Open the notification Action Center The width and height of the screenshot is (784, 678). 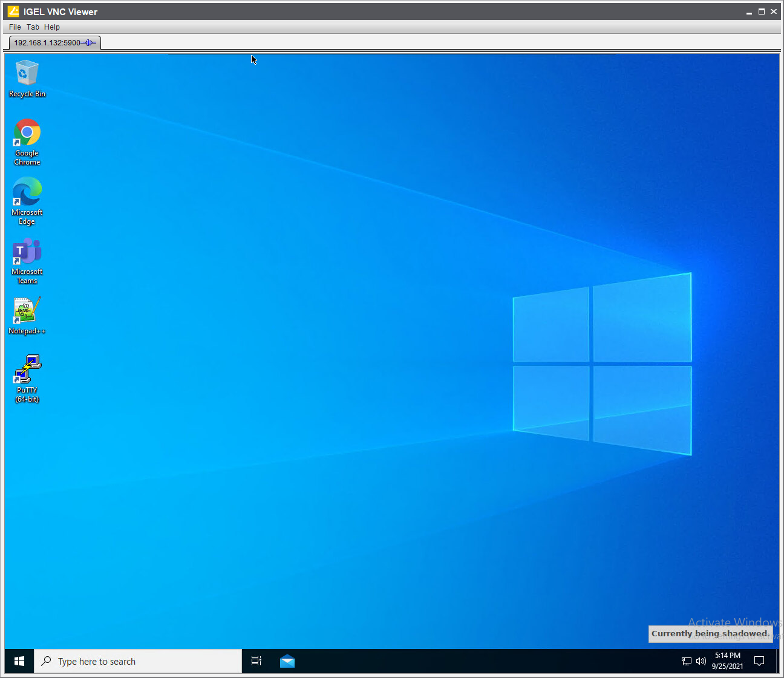(x=759, y=661)
